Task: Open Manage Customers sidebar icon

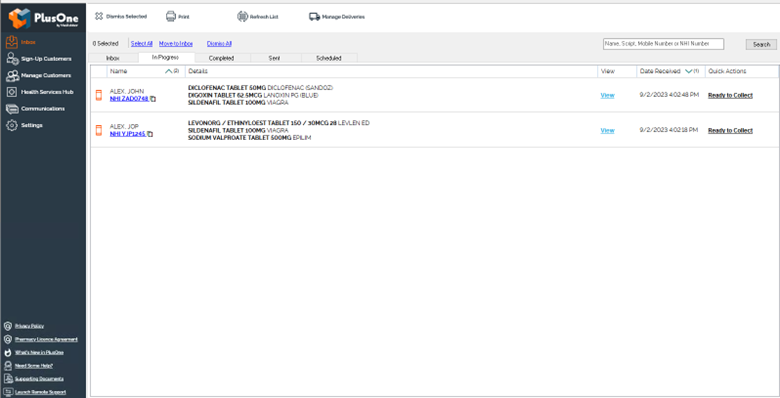Action: 12,76
